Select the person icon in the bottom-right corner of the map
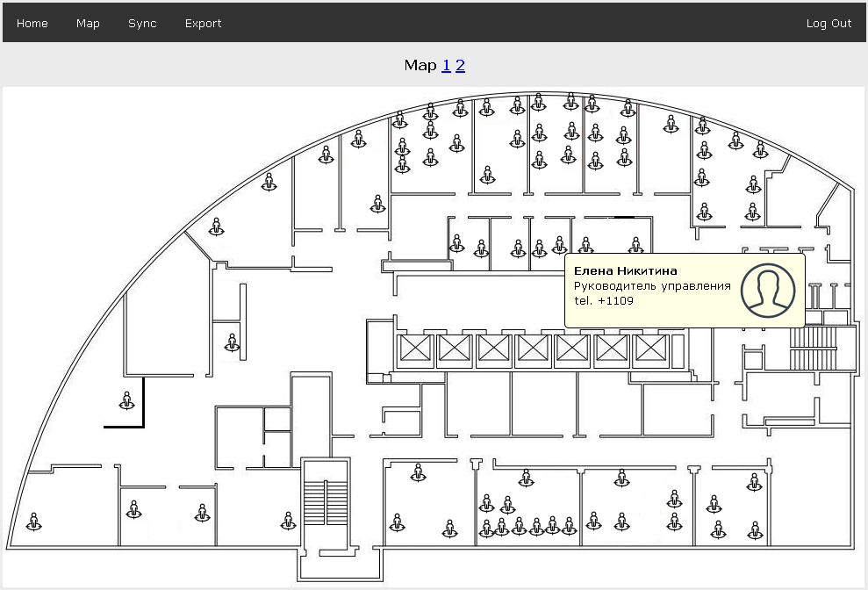868x590 pixels. 755,530
